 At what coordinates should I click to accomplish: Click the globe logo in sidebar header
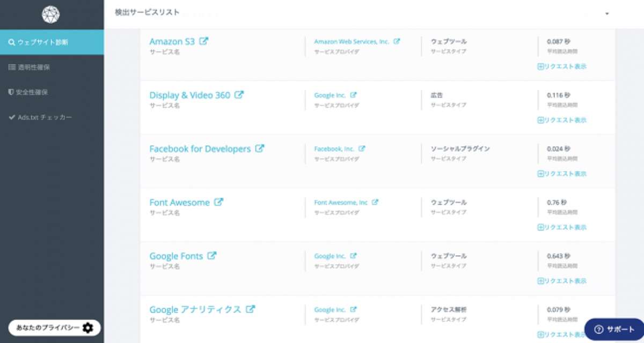click(52, 15)
